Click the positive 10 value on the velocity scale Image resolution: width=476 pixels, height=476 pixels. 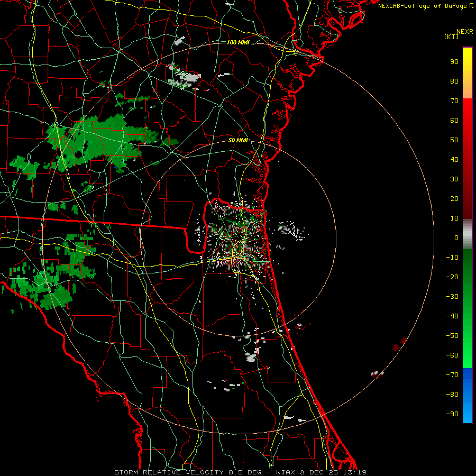pos(454,218)
